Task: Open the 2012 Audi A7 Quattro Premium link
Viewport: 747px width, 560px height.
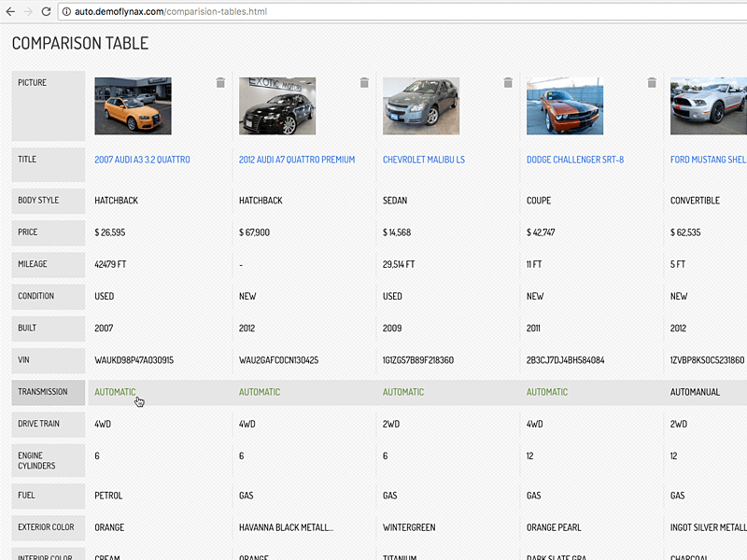Action: [x=297, y=160]
